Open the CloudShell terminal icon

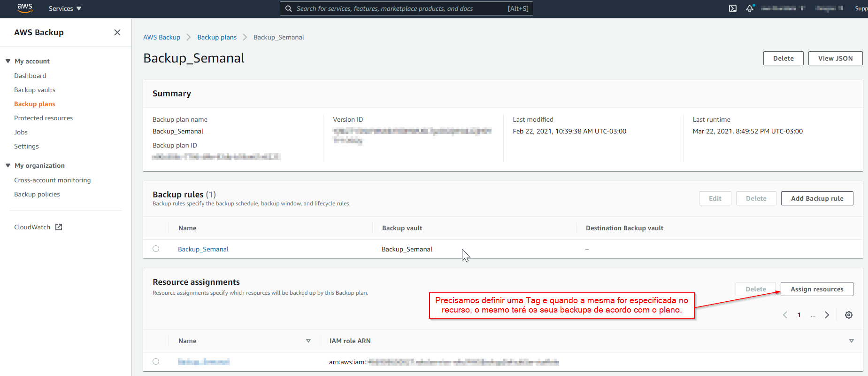pos(732,8)
